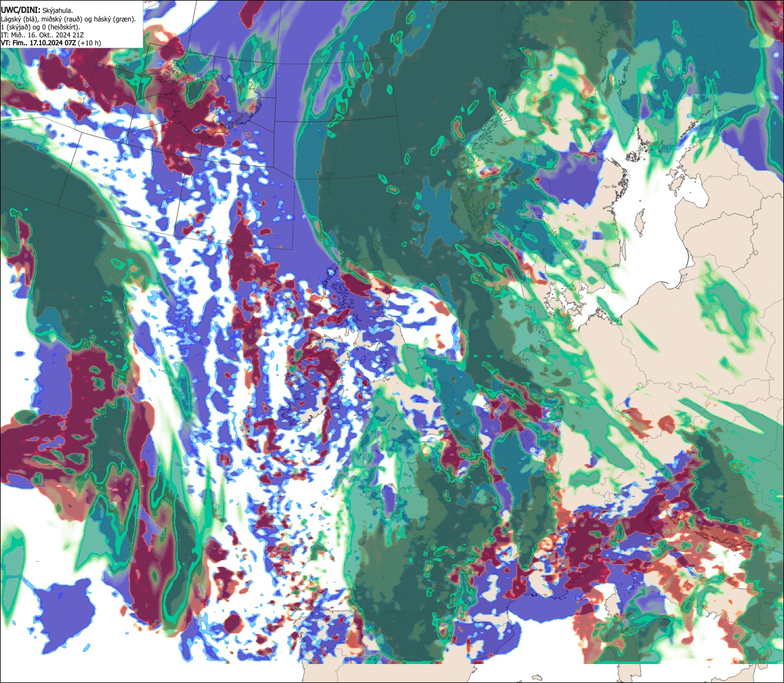Click the "miðský (rauð)" legend text

pyautogui.click(x=61, y=20)
